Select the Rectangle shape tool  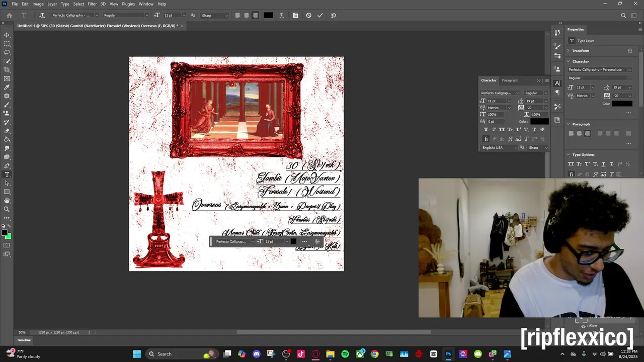tap(7, 192)
